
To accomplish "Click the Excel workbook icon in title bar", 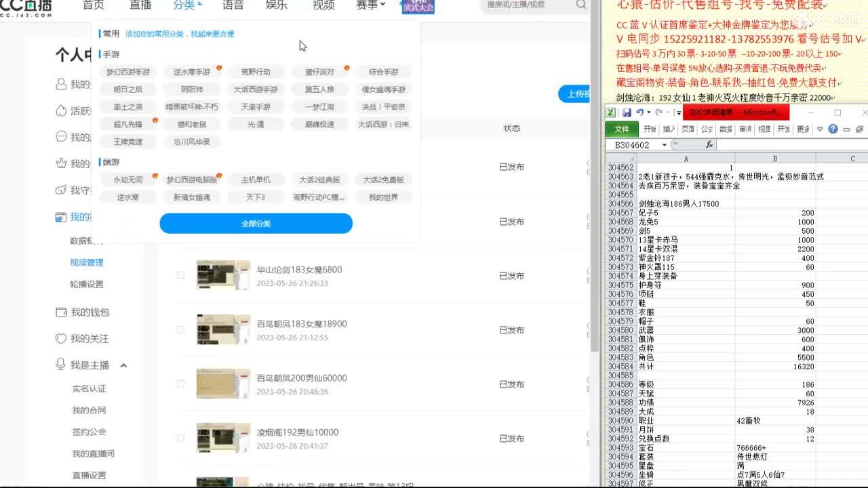I will 610,113.
